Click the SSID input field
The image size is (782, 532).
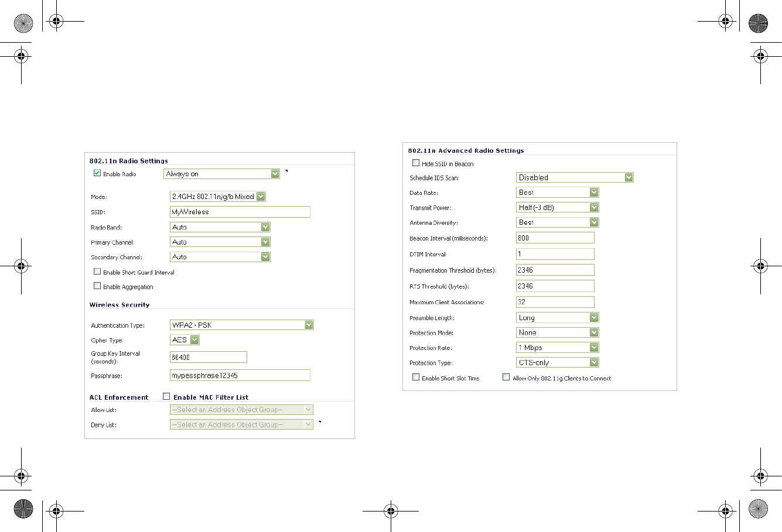tap(240, 212)
